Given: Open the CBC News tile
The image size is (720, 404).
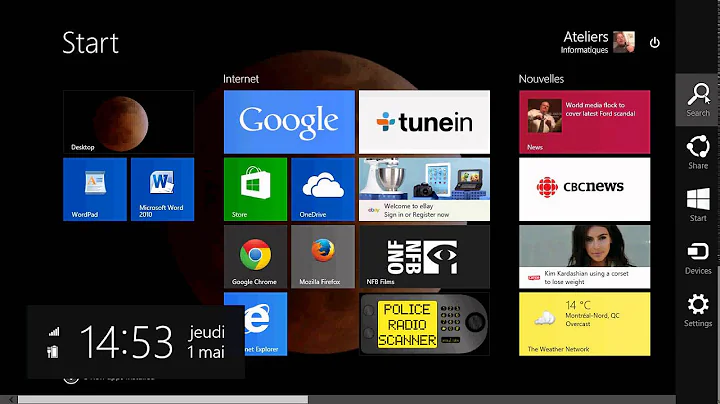Looking at the screenshot, I should pyautogui.click(x=585, y=189).
